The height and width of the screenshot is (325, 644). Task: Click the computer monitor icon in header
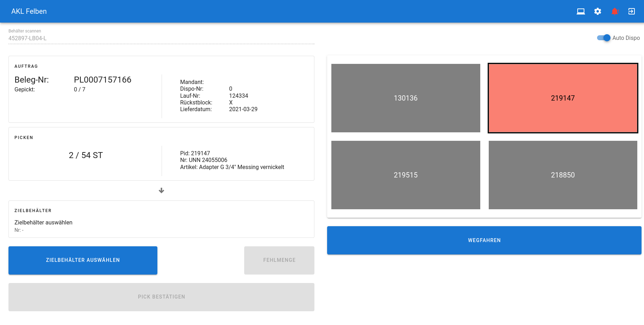click(x=580, y=11)
